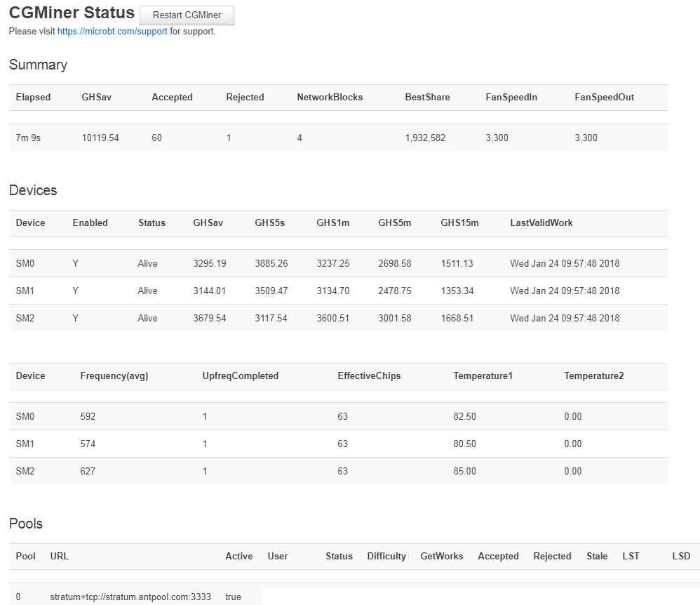700x605 pixels.
Task: Click the SM0 temperature value 82.50
Action: (464, 416)
